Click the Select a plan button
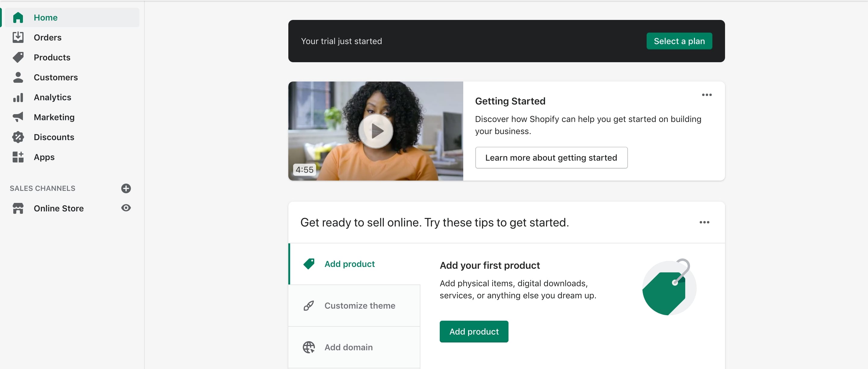The image size is (868, 369). (x=679, y=41)
